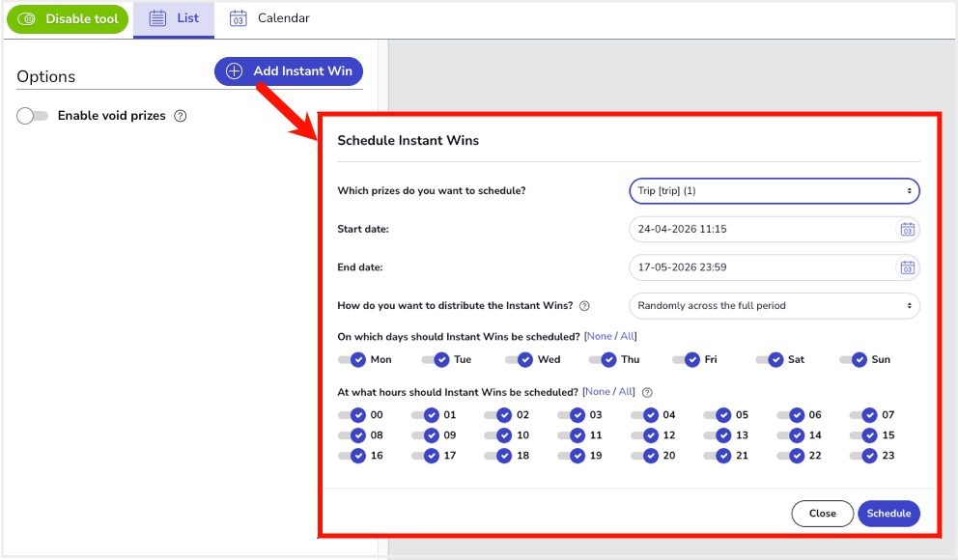
Task: Open the prize selection dropdown
Action: click(774, 191)
